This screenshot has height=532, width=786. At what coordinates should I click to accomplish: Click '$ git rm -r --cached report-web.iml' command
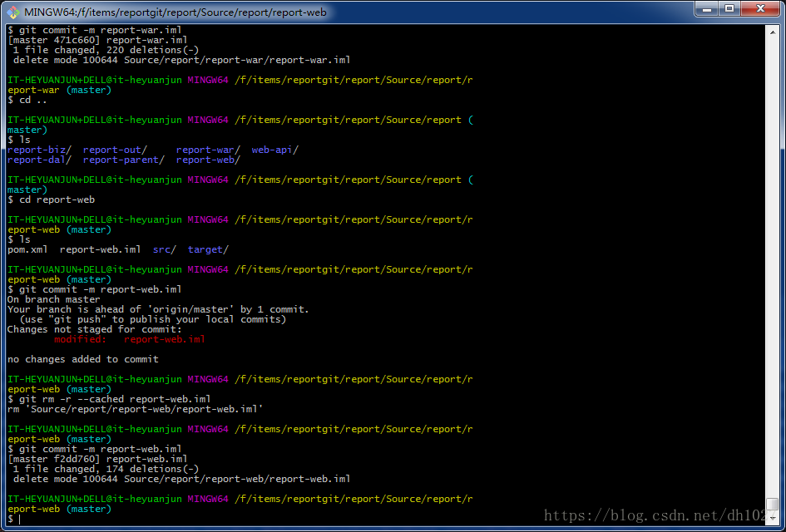pyautogui.click(x=109, y=399)
